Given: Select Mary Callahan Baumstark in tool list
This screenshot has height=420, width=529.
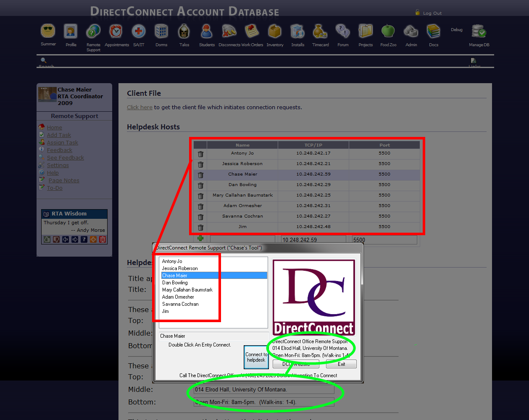Looking at the screenshot, I should tap(187, 290).
